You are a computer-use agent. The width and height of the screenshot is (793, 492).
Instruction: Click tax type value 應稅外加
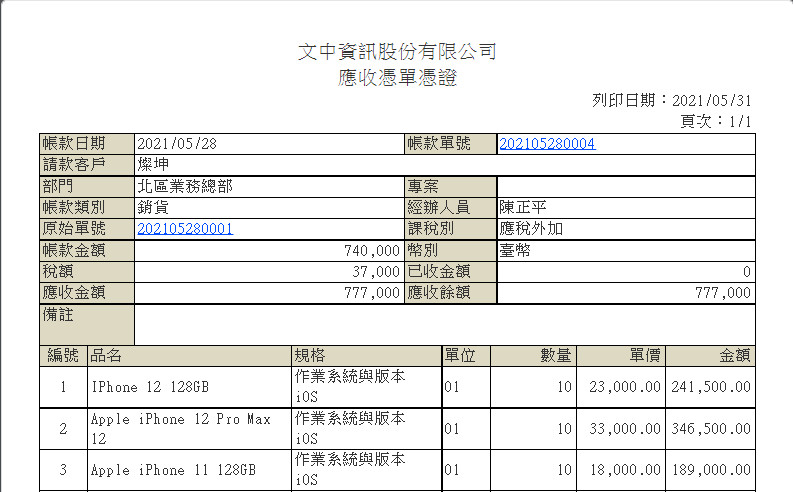[x=531, y=229]
